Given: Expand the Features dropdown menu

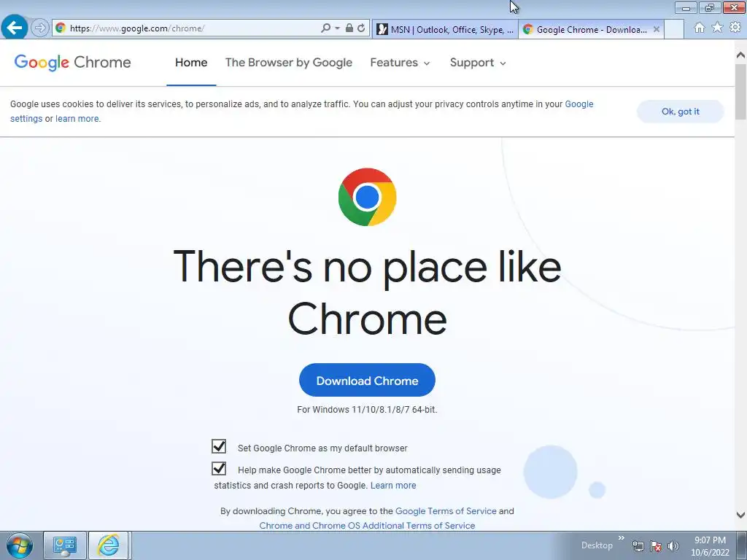Looking at the screenshot, I should click(x=400, y=63).
